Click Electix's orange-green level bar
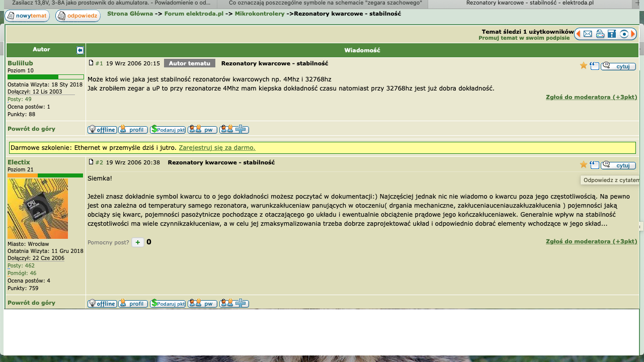644x362 pixels. coord(45,175)
